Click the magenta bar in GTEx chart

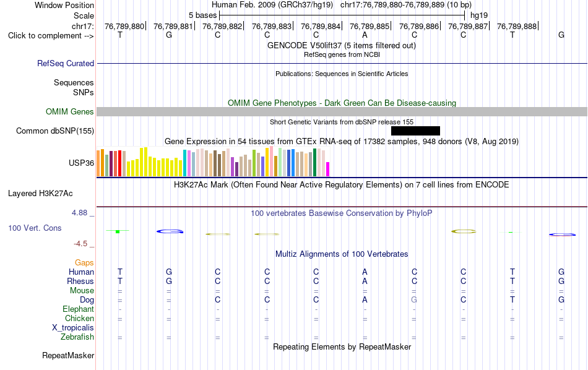328,169
